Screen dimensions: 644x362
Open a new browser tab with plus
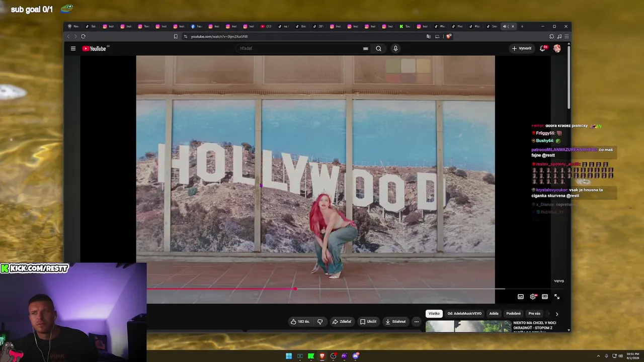point(522,26)
